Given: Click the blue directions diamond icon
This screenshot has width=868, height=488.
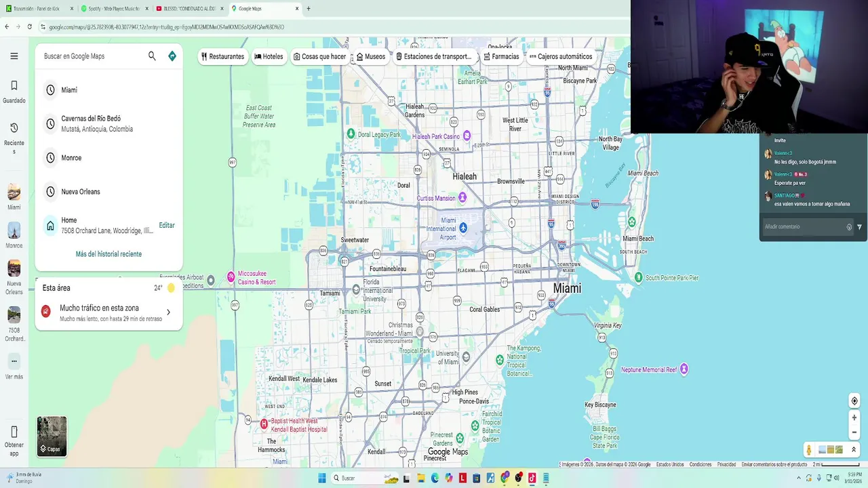Looking at the screenshot, I should 172,56.
